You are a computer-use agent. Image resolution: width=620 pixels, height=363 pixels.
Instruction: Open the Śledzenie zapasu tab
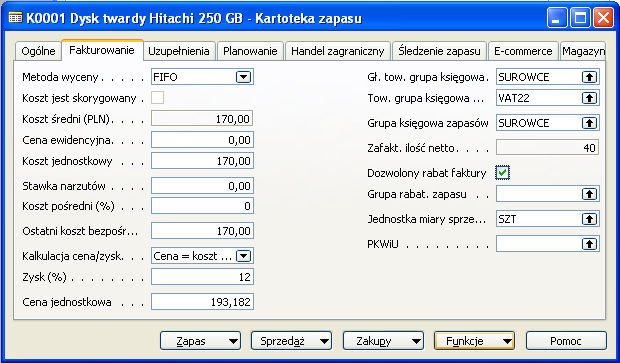click(x=439, y=51)
